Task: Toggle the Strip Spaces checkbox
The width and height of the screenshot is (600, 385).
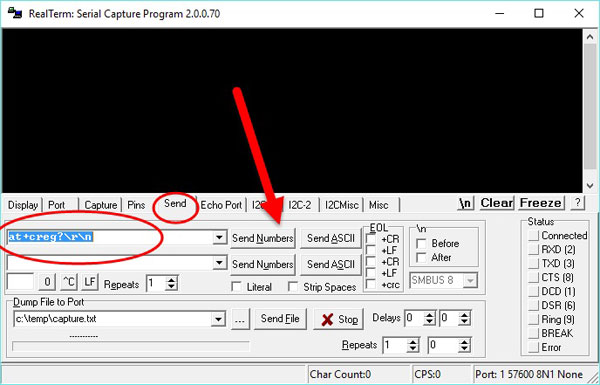Action: [x=293, y=287]
